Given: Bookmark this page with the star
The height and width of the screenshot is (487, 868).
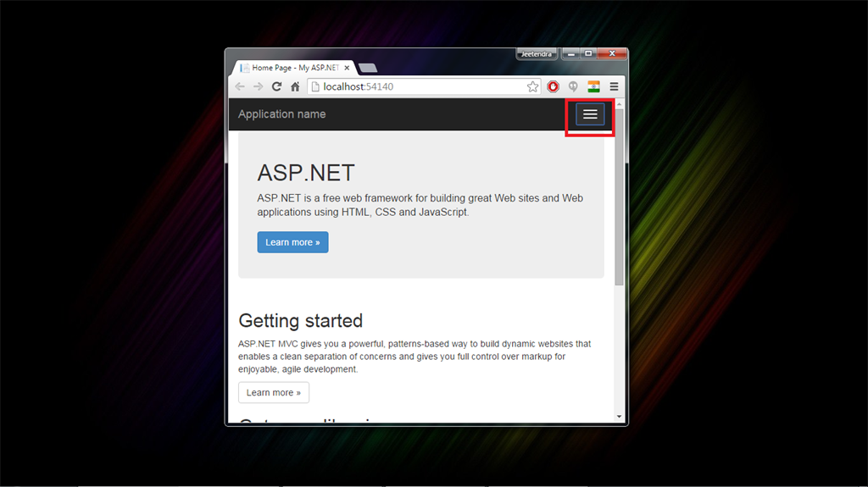Looking at the screenshot, I should [x=532, y=86].
